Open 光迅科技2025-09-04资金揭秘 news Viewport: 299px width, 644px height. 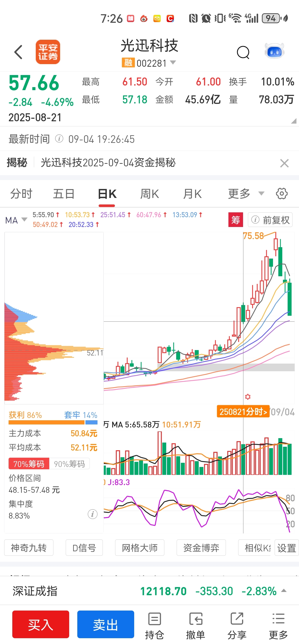(x=108, y=163)
